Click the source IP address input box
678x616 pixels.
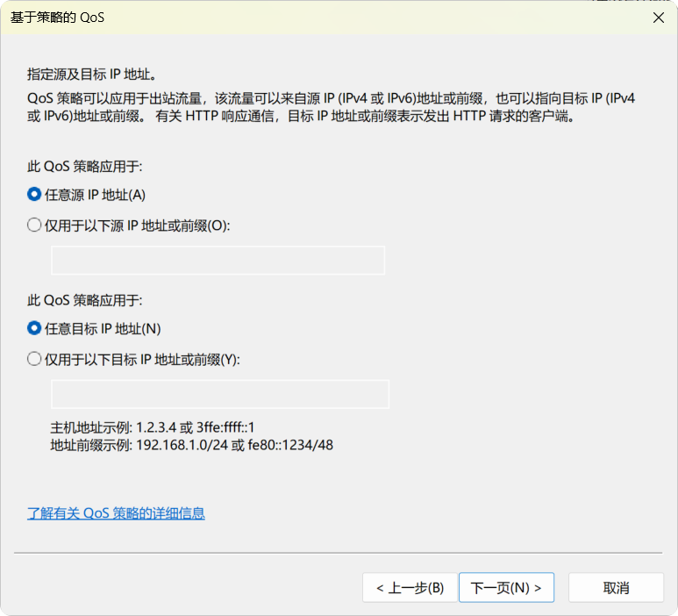point(218,261)
